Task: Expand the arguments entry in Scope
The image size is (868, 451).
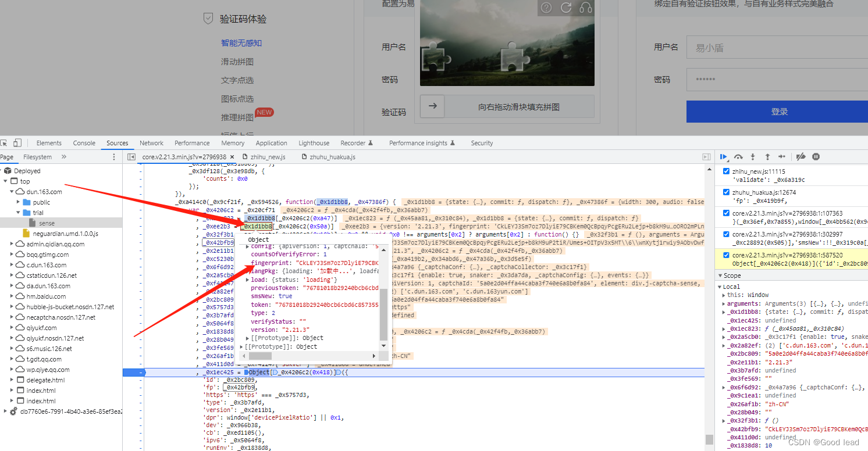Action: 724,303
